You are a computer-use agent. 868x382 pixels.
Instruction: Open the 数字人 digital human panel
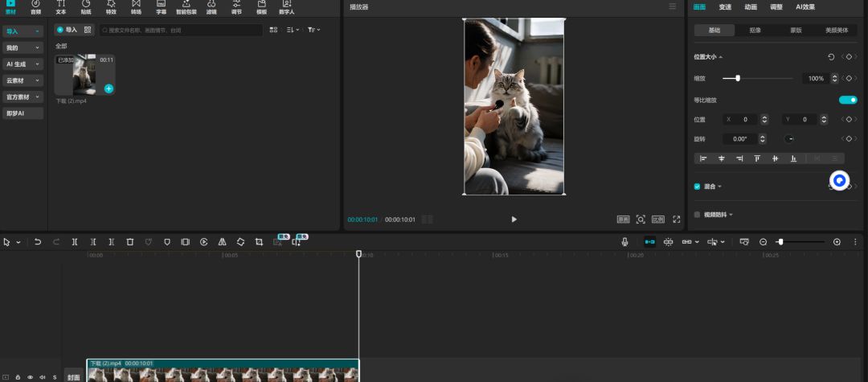point(287,7)
